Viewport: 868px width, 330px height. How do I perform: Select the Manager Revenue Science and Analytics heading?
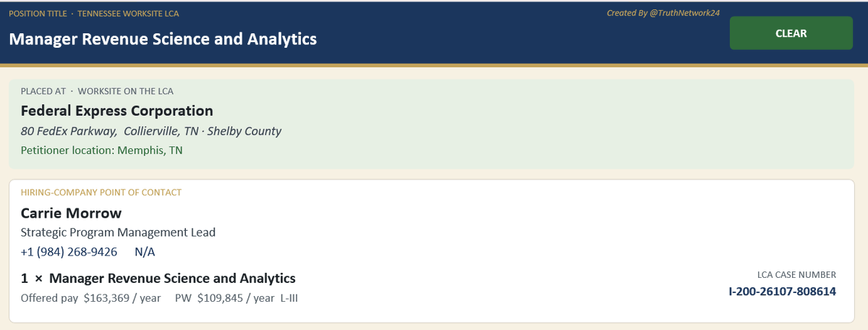163,39
